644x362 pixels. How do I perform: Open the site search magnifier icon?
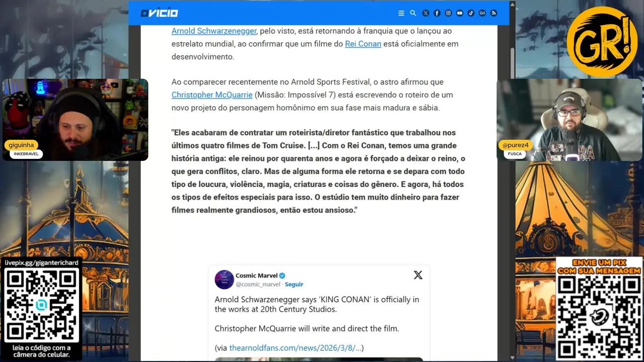413,13
